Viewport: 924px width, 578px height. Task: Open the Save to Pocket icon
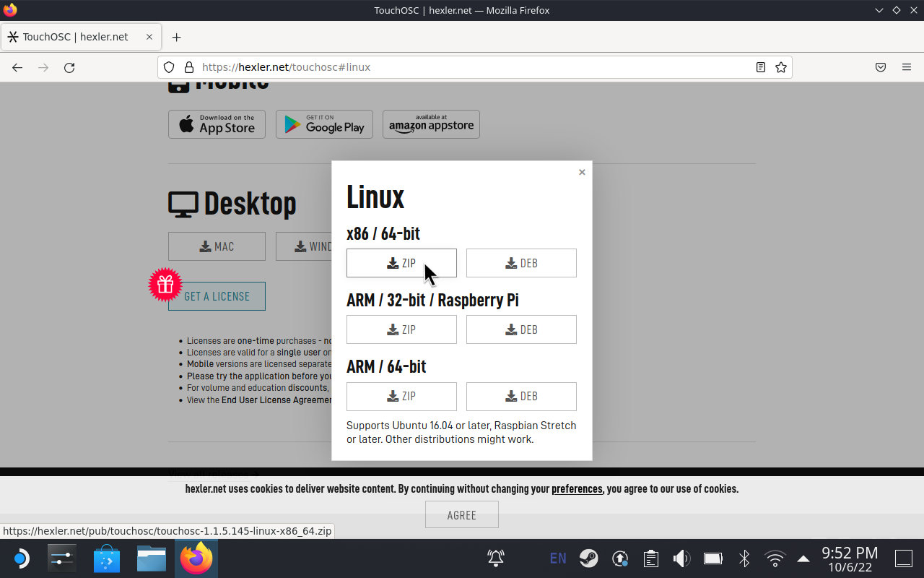coord(881,67)
